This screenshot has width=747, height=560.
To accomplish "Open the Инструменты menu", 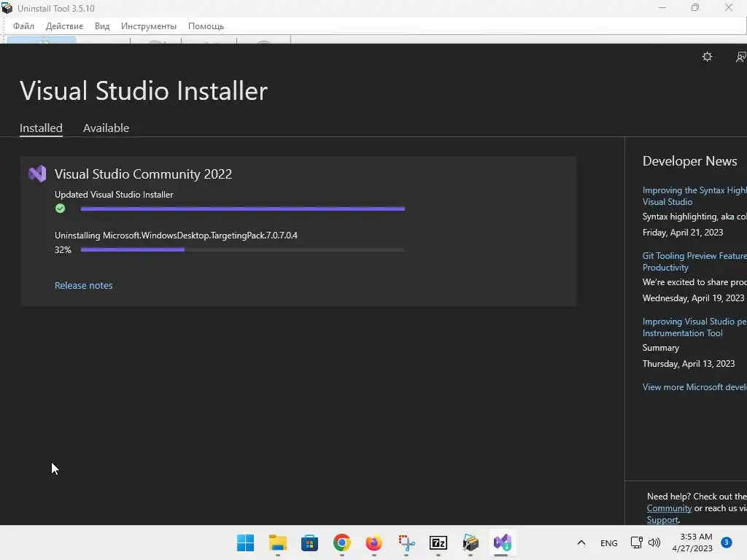I will 149,26.
